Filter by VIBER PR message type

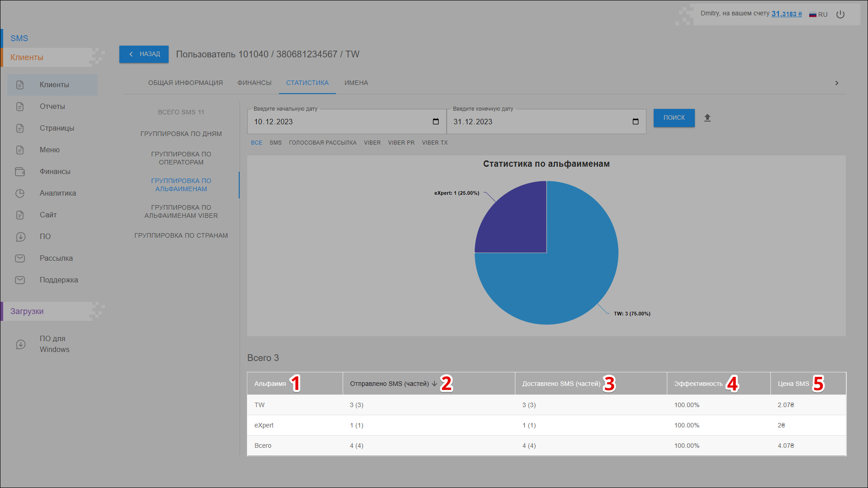(x=401, y=143)
